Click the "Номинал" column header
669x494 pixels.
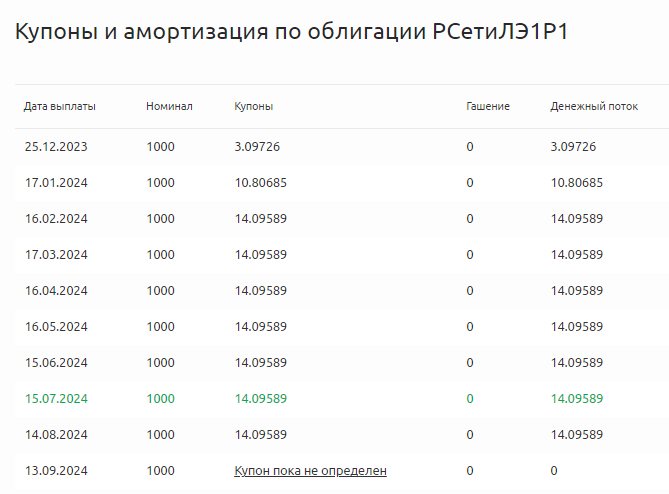pyautogui.click(x=169, y=106)
